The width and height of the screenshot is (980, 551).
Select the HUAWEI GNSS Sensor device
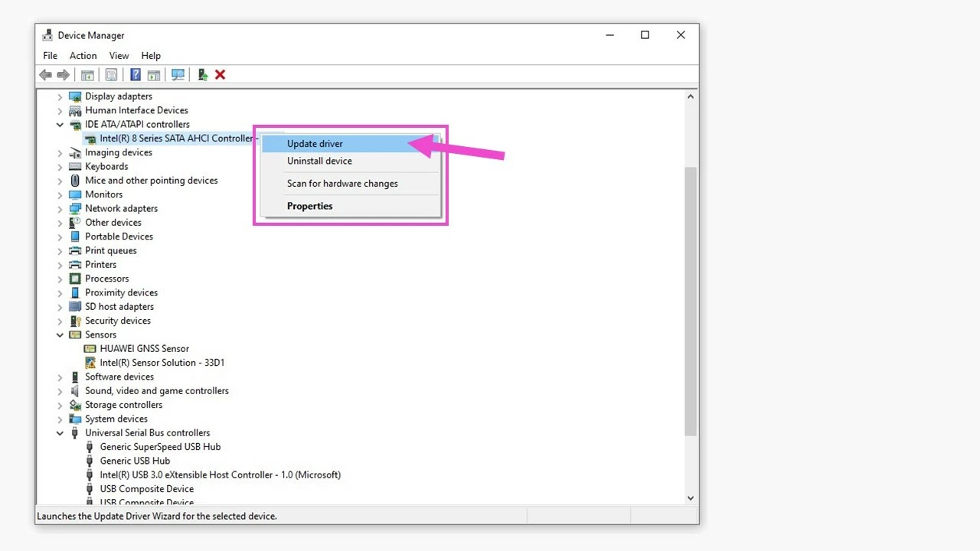pos(144,349)
